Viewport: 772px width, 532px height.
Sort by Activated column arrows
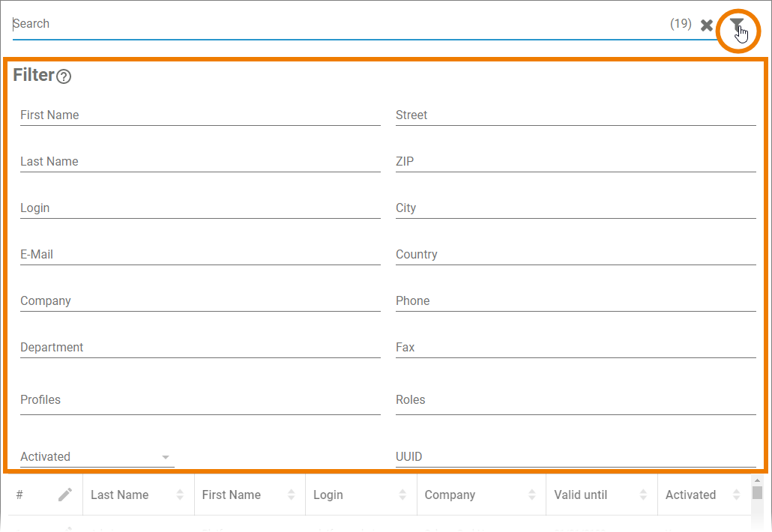click(x=736, y=495)
